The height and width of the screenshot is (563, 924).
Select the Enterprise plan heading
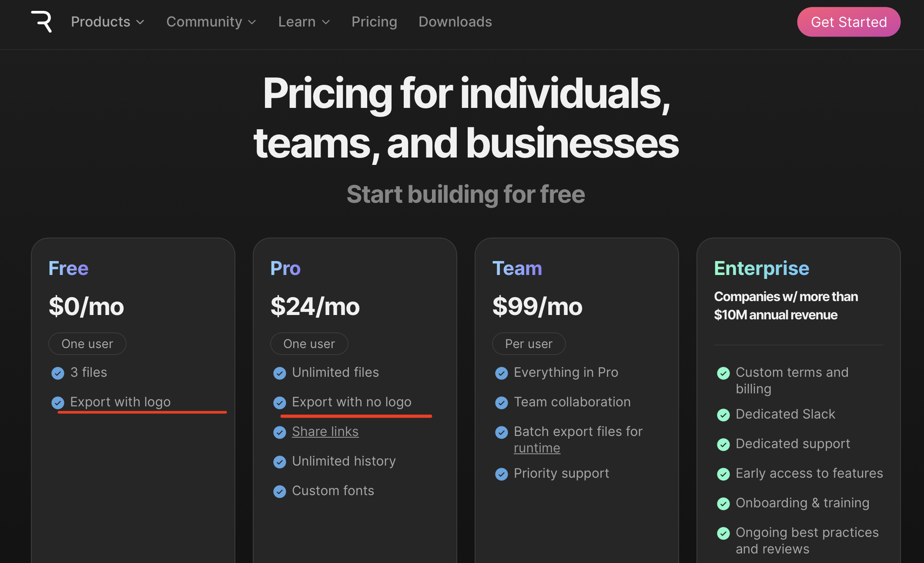pos(761,268)
